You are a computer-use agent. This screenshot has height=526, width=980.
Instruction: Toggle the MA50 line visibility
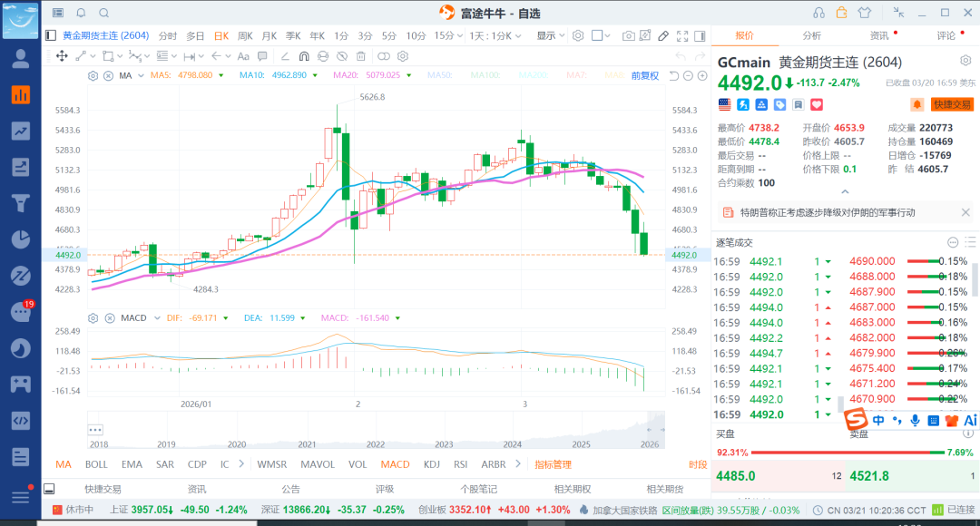click(439, 75)
